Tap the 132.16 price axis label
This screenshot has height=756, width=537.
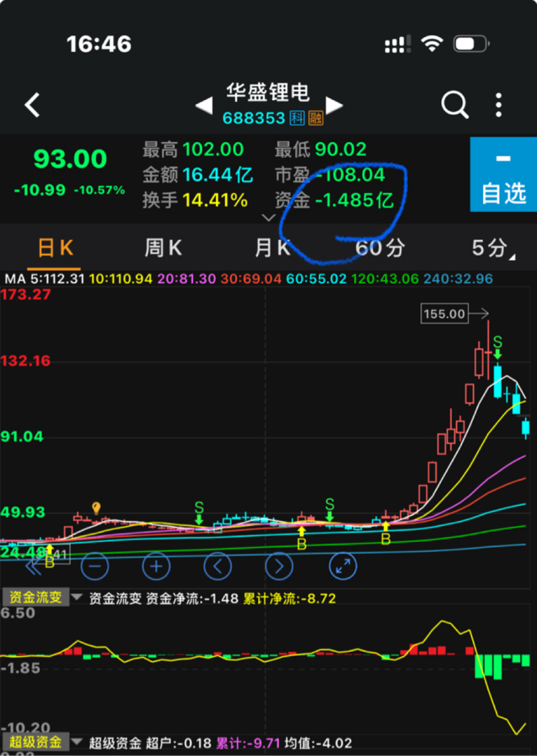click(26, 361)
